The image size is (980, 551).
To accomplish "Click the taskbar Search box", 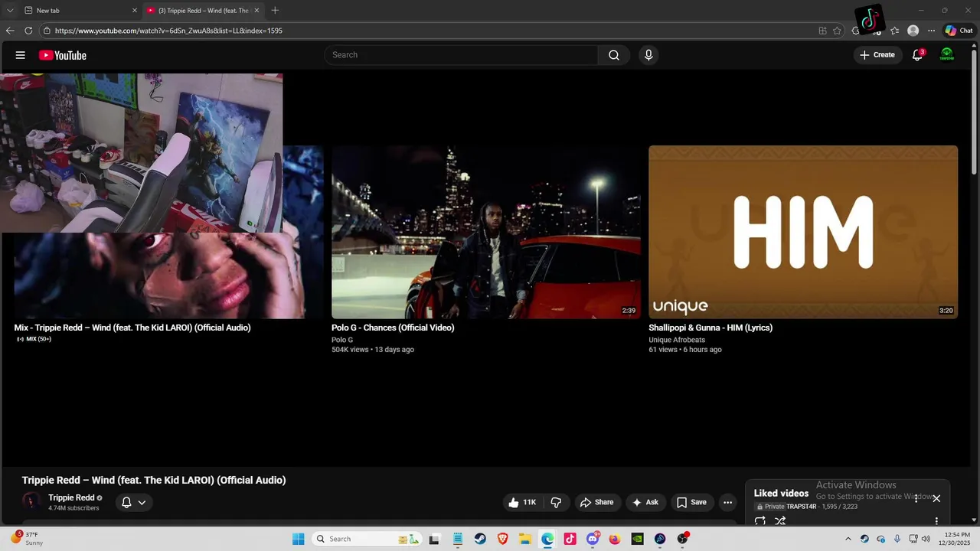I will tap(365, 539).
